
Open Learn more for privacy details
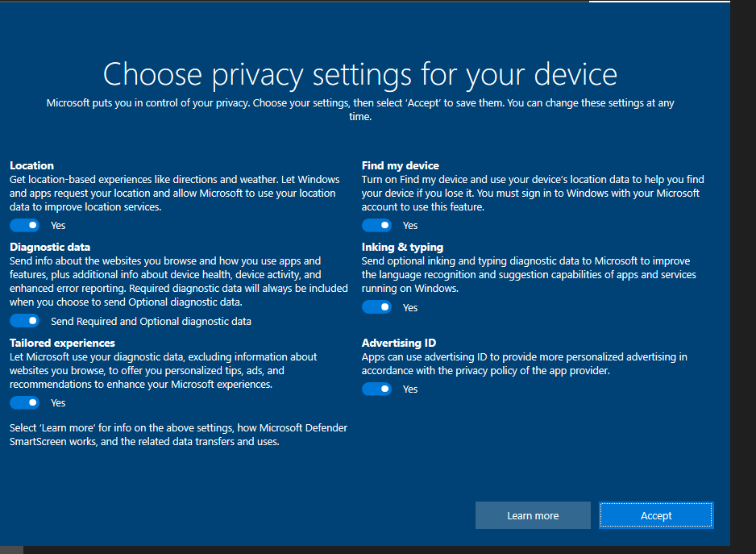[533, 515]
